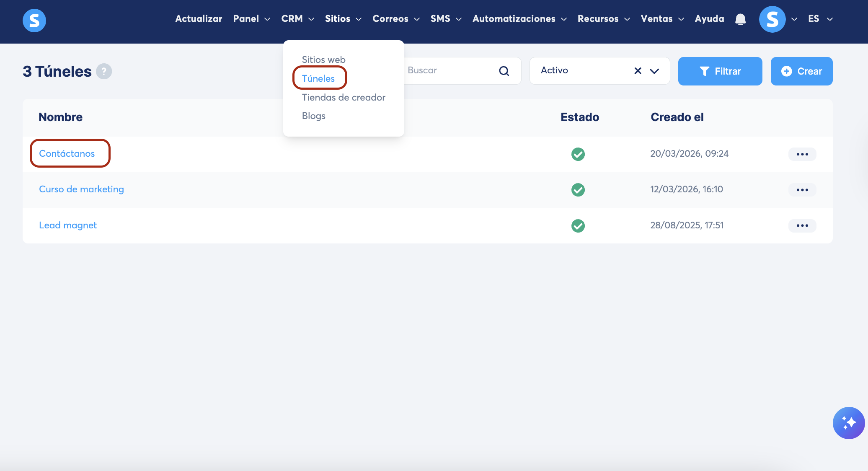Expand the Activo status dropdown

click(x=654, y=71)
